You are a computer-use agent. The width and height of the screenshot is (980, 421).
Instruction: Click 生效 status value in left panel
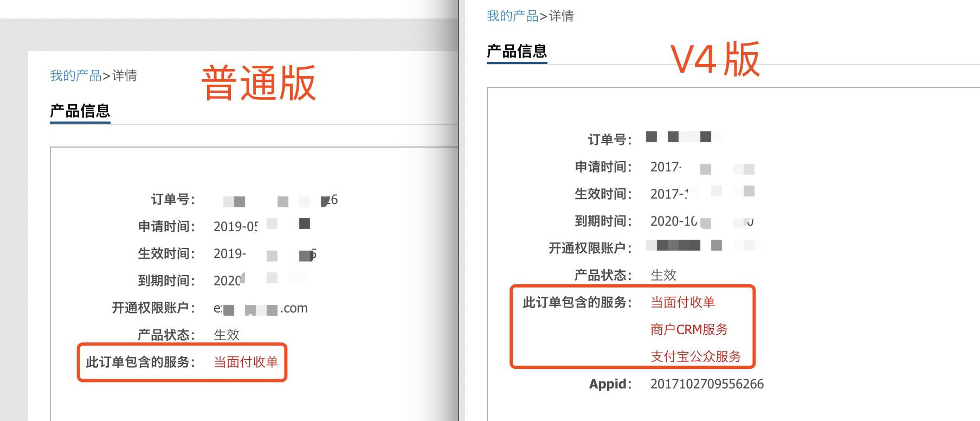(227, 335)
